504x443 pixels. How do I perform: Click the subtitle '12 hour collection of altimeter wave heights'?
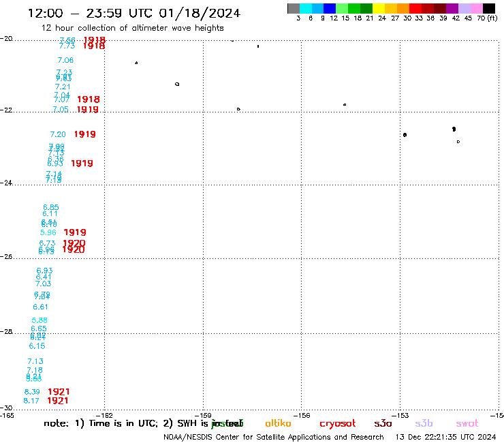click(x=132, y=28)
